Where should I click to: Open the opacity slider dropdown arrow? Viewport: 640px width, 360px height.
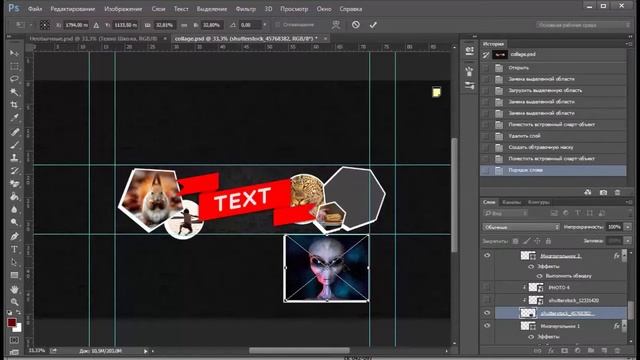point(628,227)
